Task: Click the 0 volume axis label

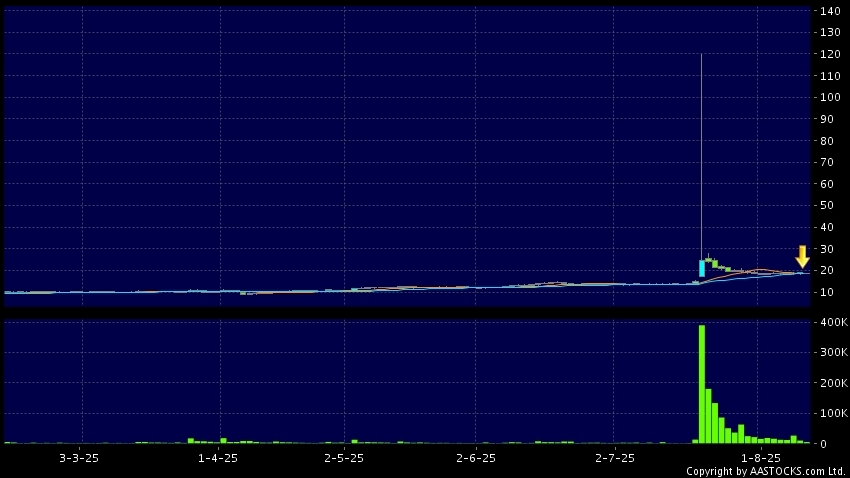Action: pos(823,444)
